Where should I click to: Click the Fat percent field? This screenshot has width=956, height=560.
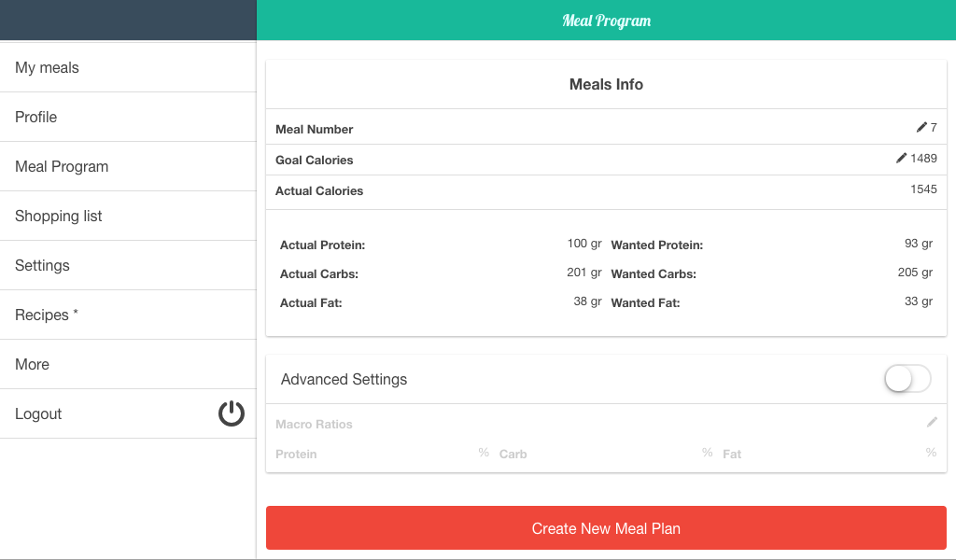(x=829, y=454)
